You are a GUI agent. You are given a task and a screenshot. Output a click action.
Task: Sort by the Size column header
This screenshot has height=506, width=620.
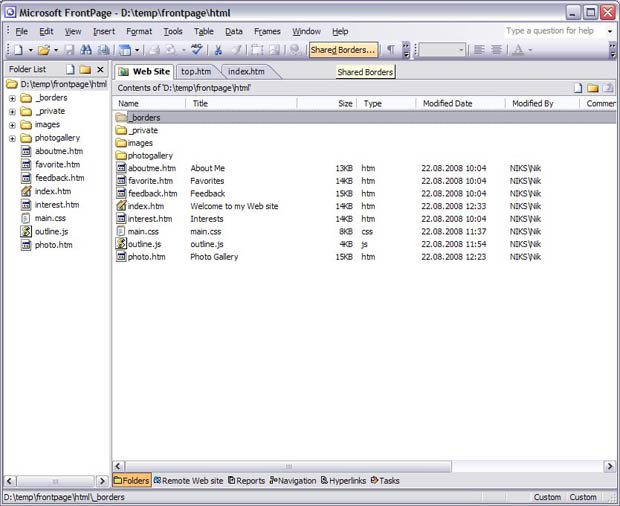(327, 104)
